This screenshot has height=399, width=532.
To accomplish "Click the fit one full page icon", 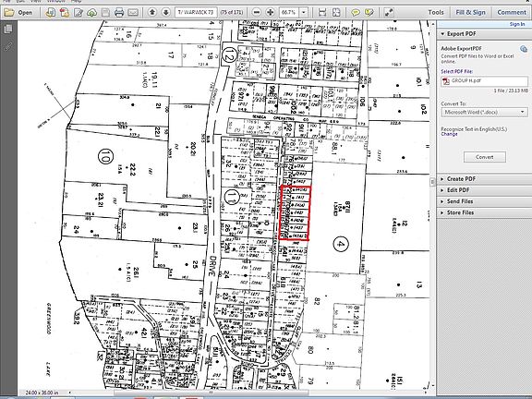I will (336, 13).
